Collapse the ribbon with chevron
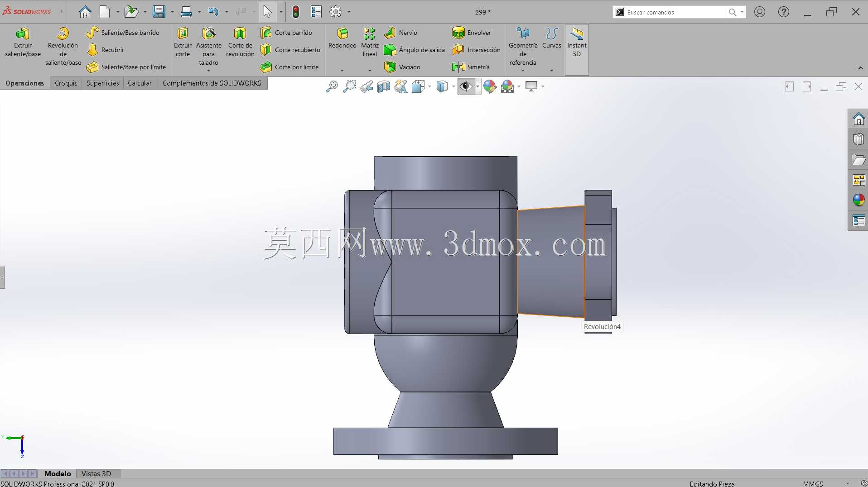Screen dimensions: 868x487 click(x=860, y=68)
